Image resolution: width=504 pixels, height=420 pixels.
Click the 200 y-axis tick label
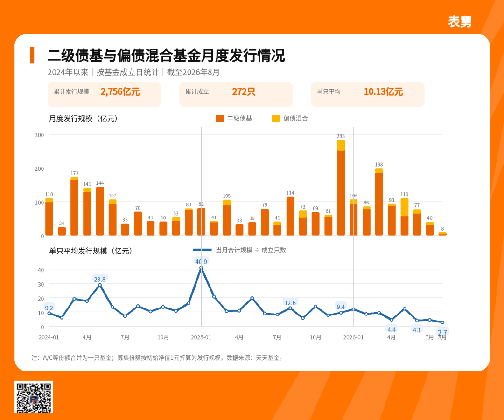39,169
